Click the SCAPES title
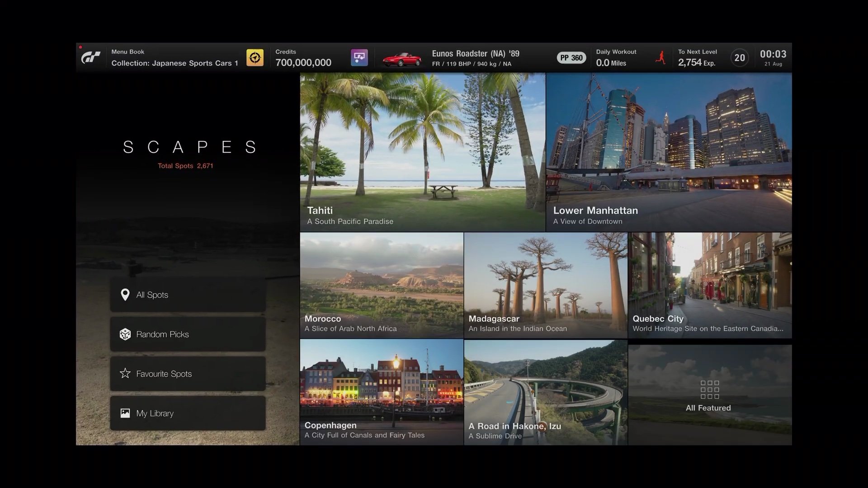Image resolution: width=868 pixels, height=488 pixels. (190, 147)
